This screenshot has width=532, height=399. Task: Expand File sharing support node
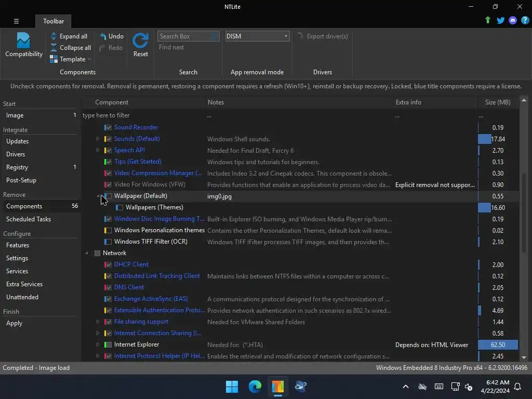(98, 322)
